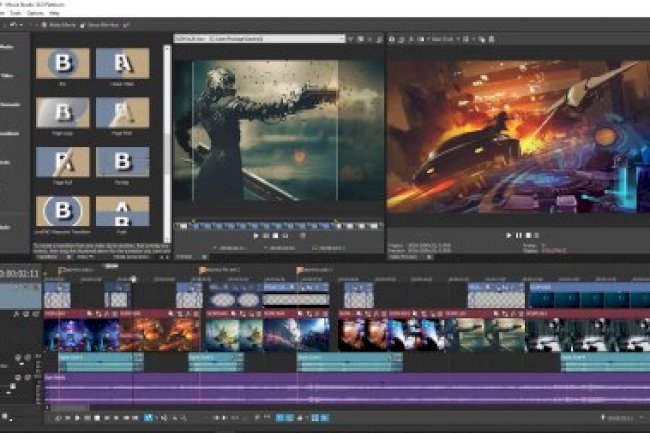Open the Options menu
The height and width of the screenshot is (433, 650).
[x=36, y=13]
